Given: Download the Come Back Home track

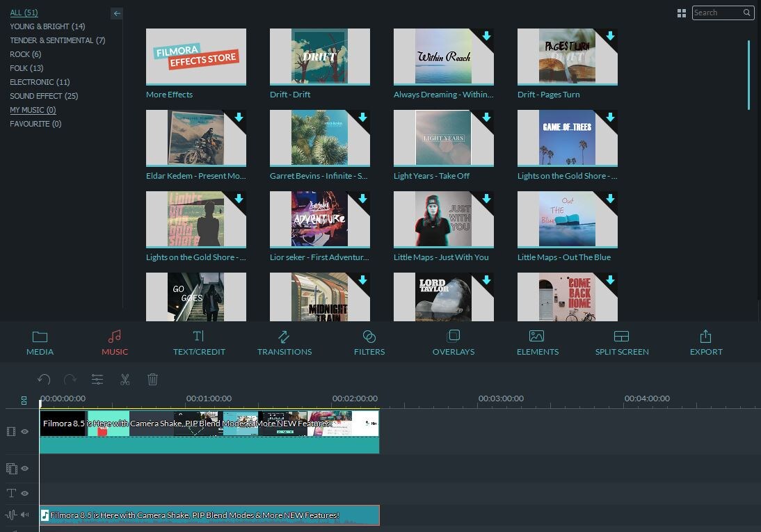Looking at the screenshot, I should pyautogui.click(x=610, y=280).
